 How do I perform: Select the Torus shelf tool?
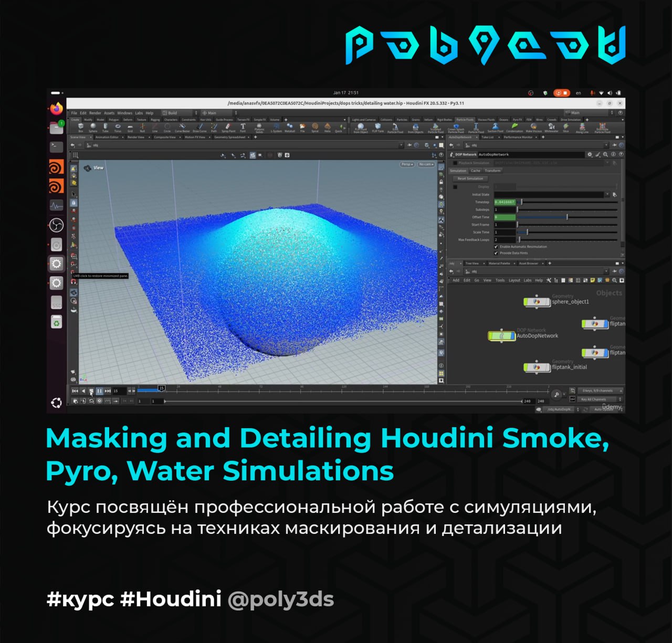click(x=118, y=128)
